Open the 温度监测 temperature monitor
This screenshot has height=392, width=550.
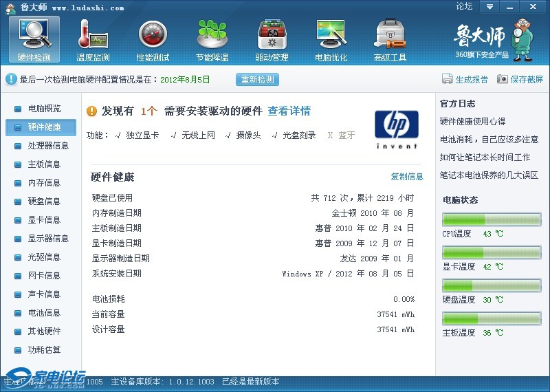point(93,40)
